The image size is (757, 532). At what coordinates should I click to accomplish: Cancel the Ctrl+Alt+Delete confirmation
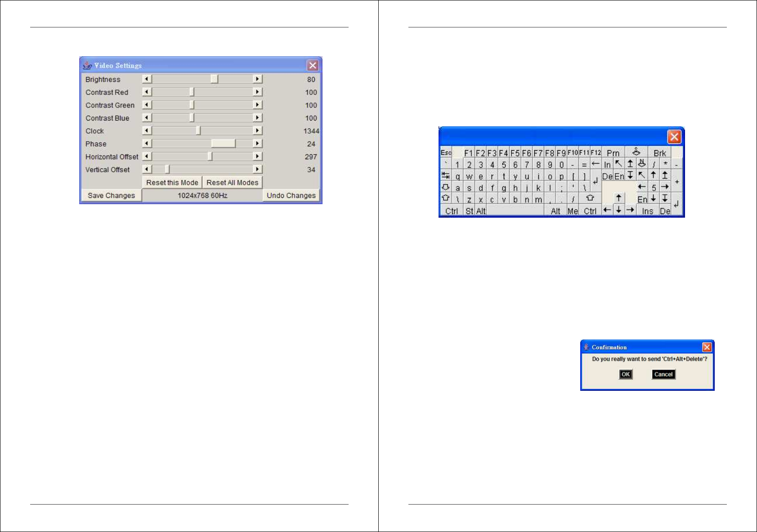[663, 374]
